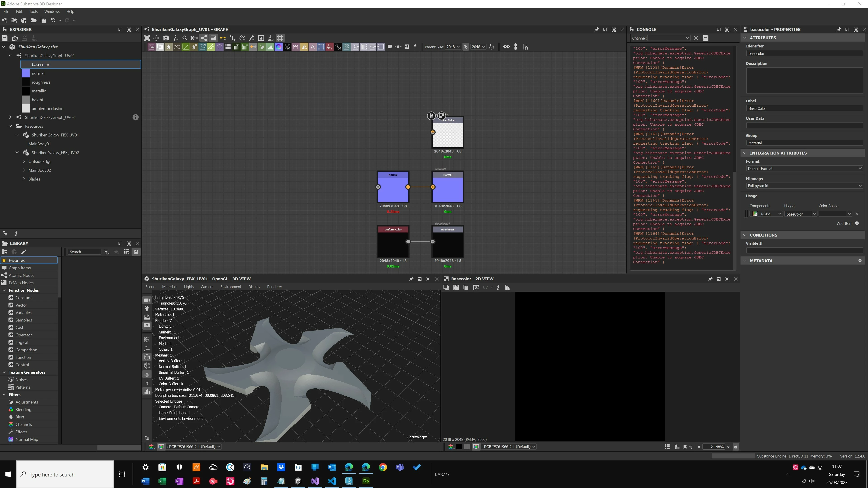Toggle tiling grid in 2D view
The width and height of the screenshot is (868, 488).
667,447
